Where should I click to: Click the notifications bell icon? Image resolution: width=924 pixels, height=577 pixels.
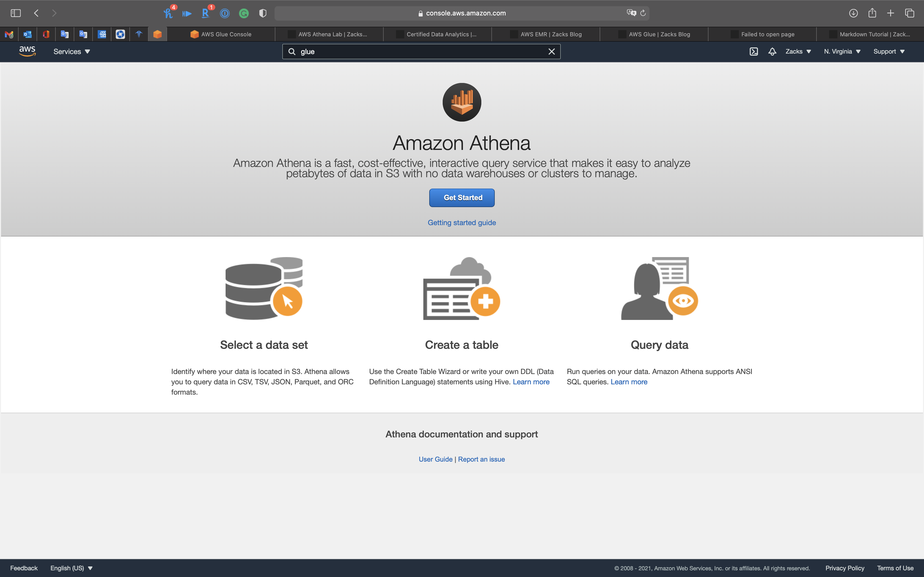point(772,52)
